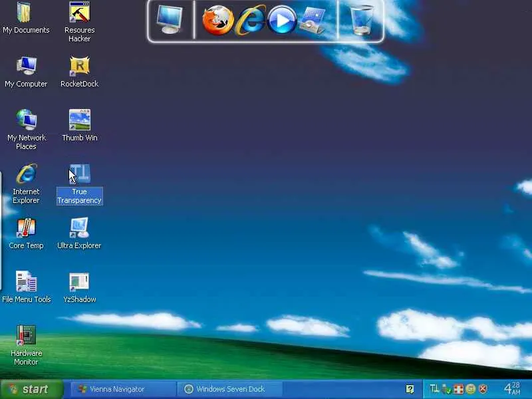Select the My Documents desktop icon
532x399 pixels.
[x=26, y=18]
